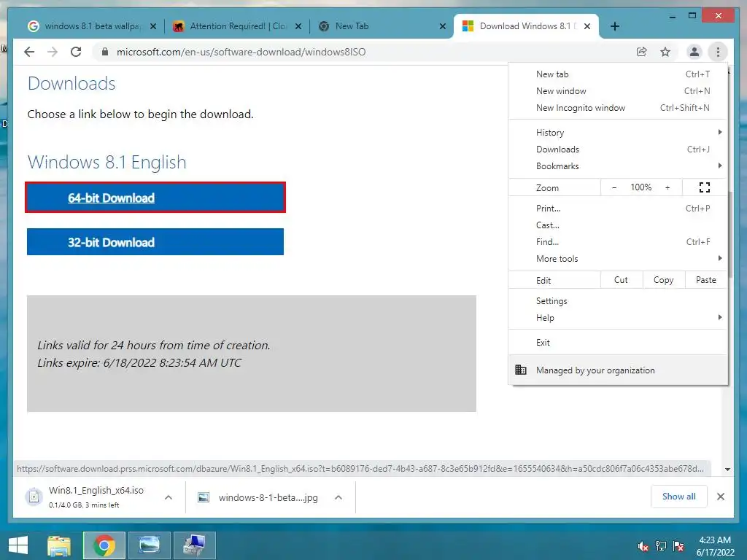
Task: Click the 100% zoom level value
Action: [x=640, y=187]
